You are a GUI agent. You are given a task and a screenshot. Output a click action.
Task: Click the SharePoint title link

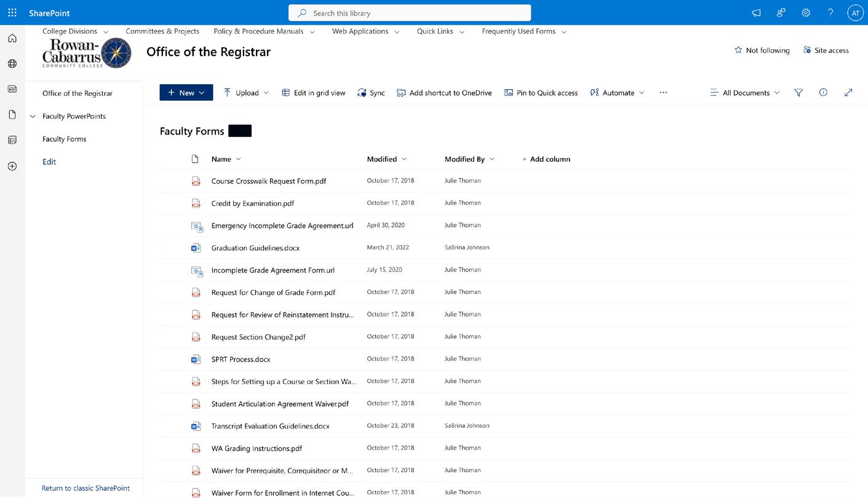(x=49, y=13)
